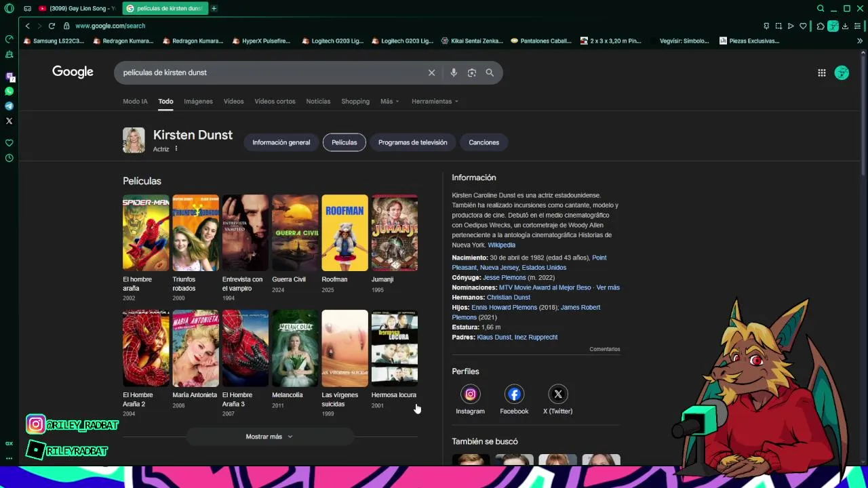Search by image with Google Lens
Screen dimensions: 868x488
click(472, 73)
